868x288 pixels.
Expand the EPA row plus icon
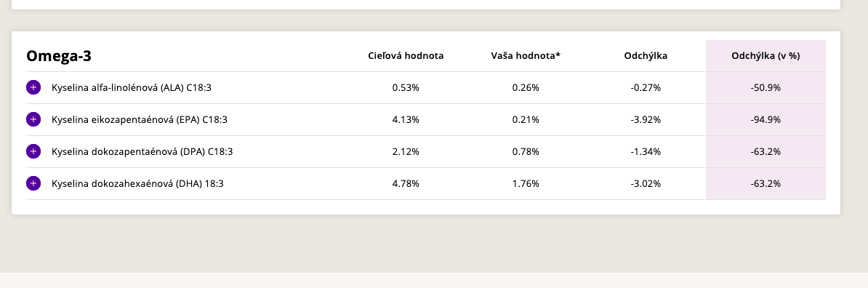[x=33, y=119]
